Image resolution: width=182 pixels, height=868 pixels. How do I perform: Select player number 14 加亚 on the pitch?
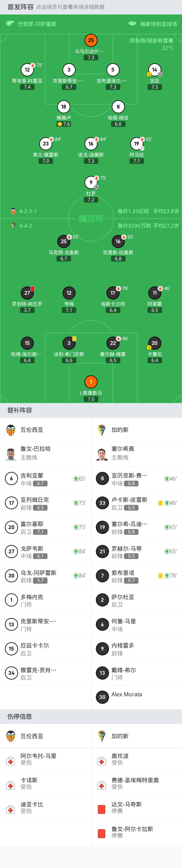coord(154,70)
